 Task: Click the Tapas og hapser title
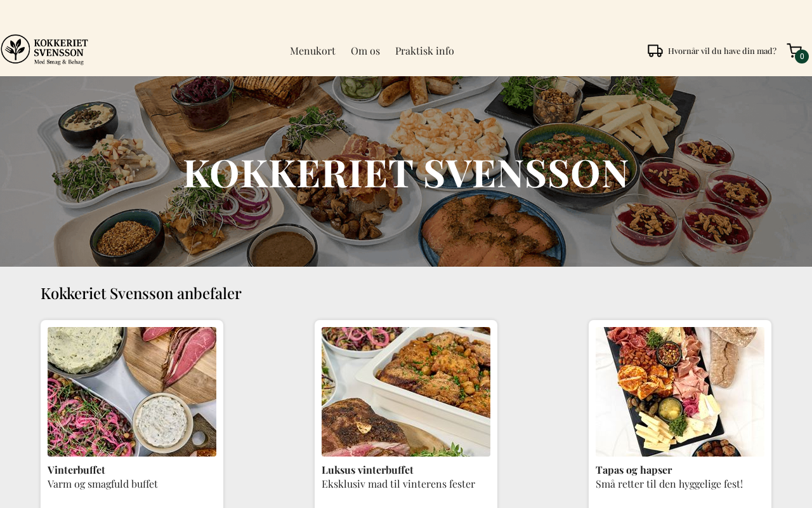(x=634, y=470)
